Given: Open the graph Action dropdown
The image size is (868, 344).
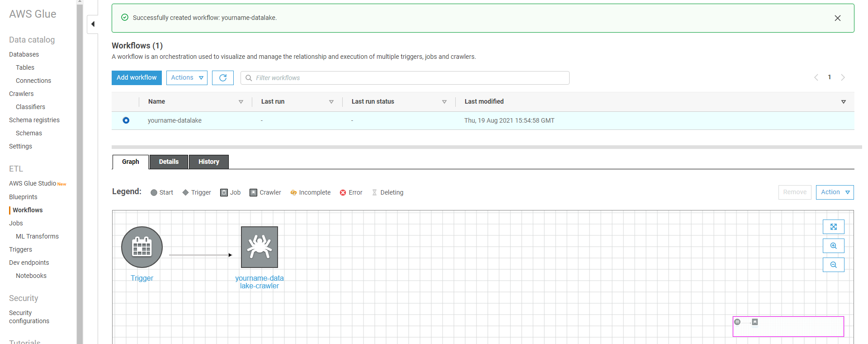Looking at the screenshot, I should (x=835, y=192).
